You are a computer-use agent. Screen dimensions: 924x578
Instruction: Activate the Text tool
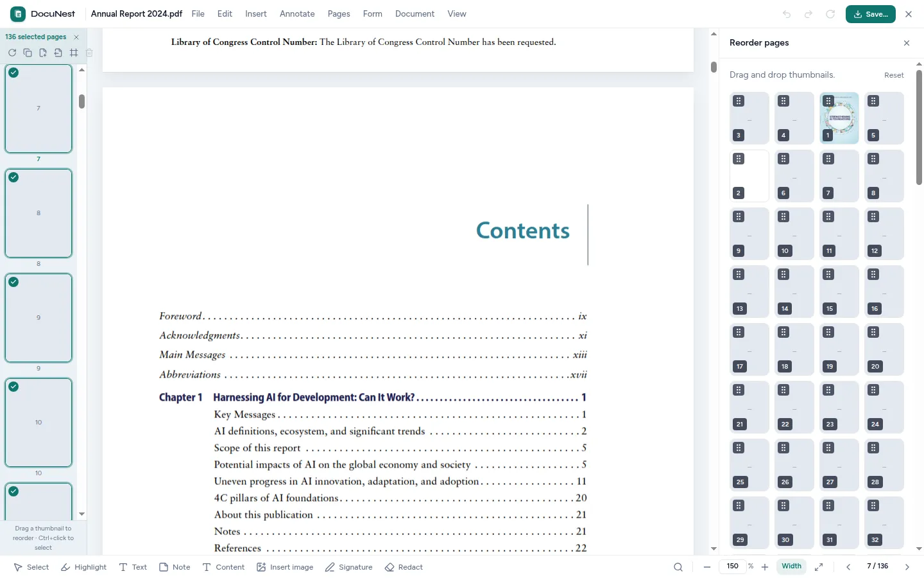tap(133, 567)
